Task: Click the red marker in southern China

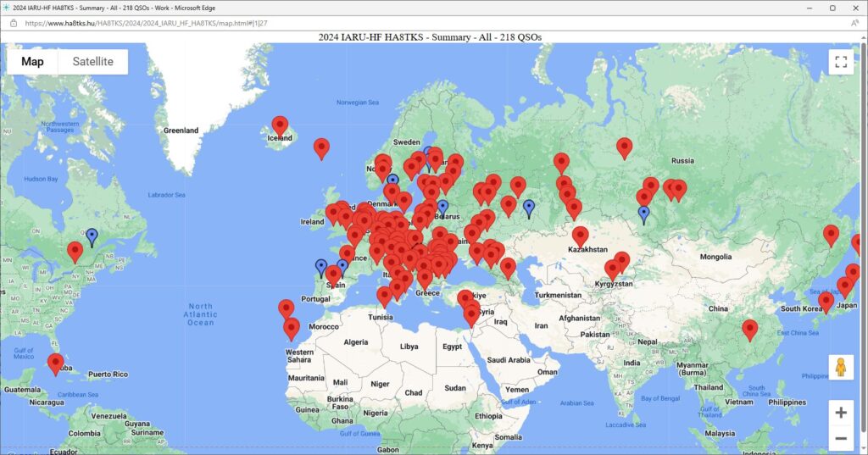Action: point(749,329)
